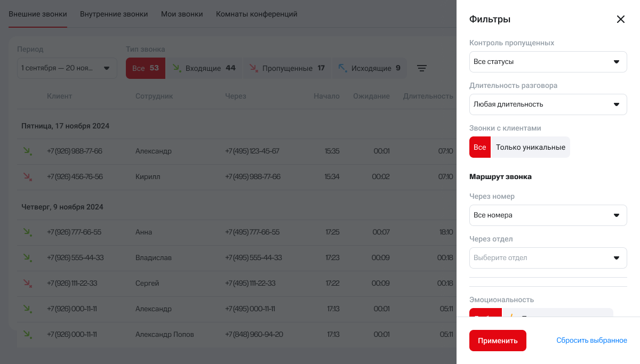
Task: Open Контроль пропущенных dropdown
Action: [548, 62]
